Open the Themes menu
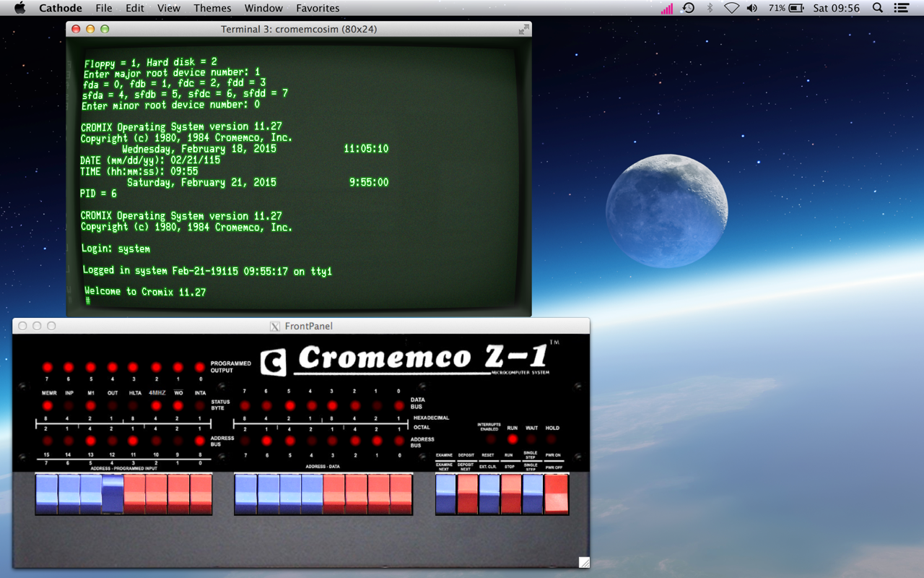The image size is (924, 578). [x=212, y=8]
